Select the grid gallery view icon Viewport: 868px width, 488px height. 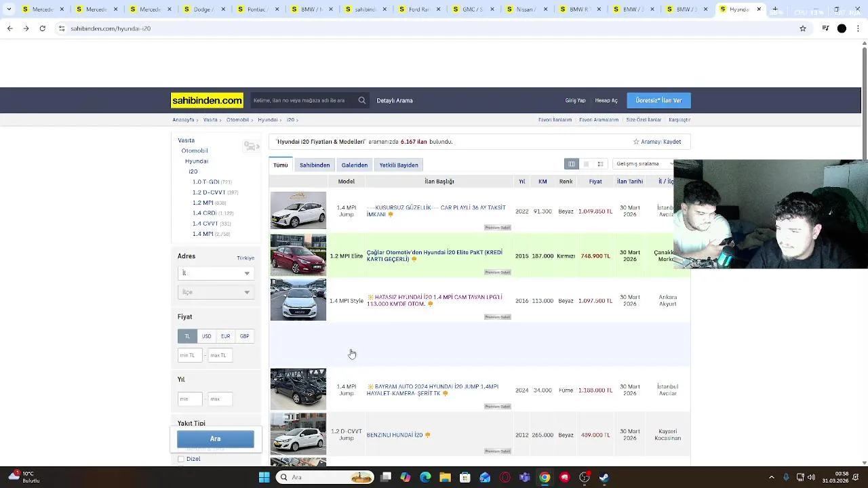click(x=600, y=164)
